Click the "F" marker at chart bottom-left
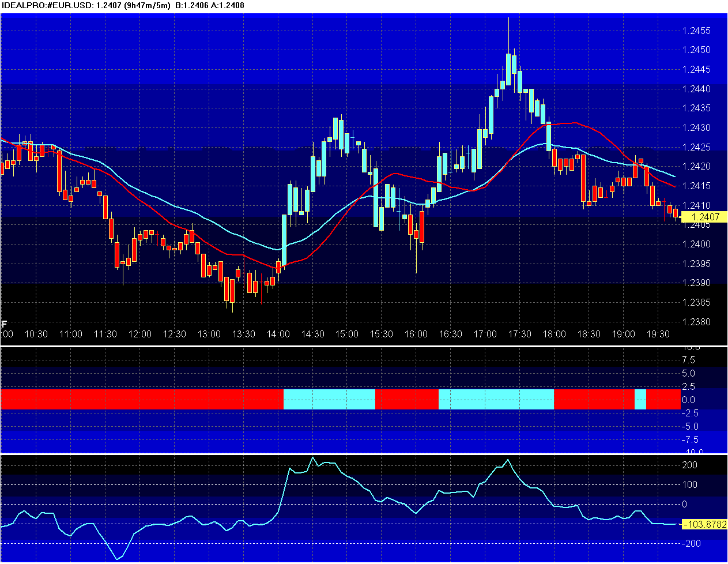The image size is (728, 564). [5, 325]
